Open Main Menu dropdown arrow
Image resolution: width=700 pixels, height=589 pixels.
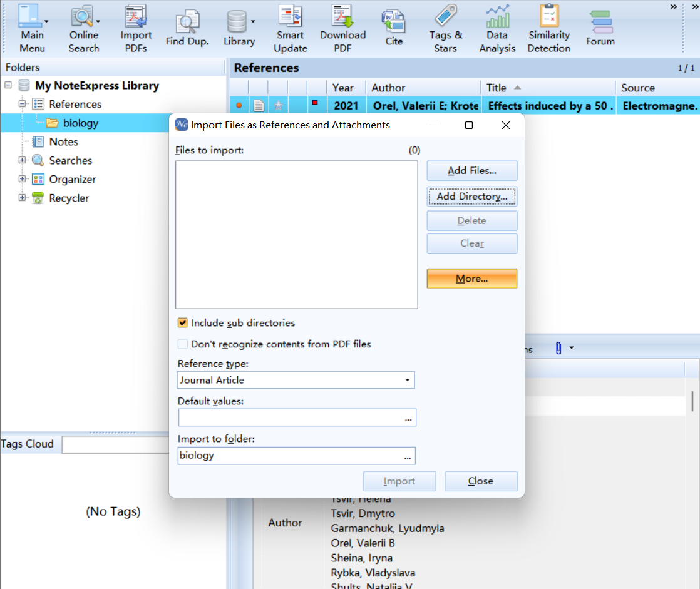pyautogui.click(x=46, y=21)
